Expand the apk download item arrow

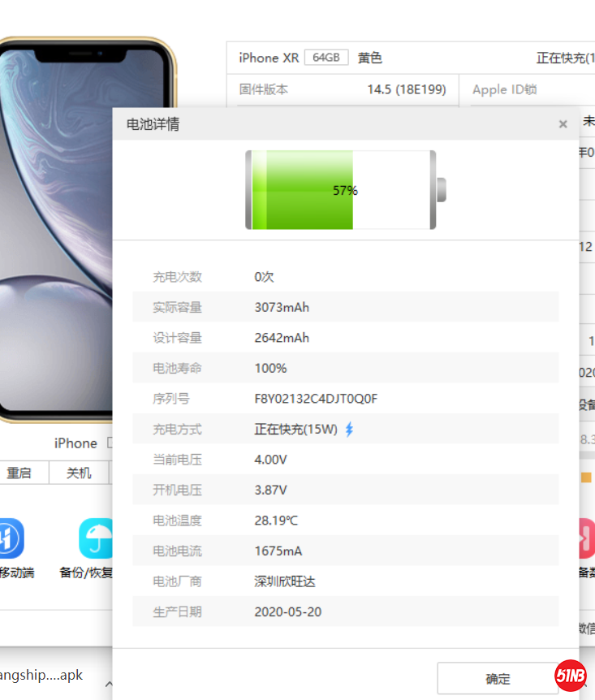[x=108, y=684]
